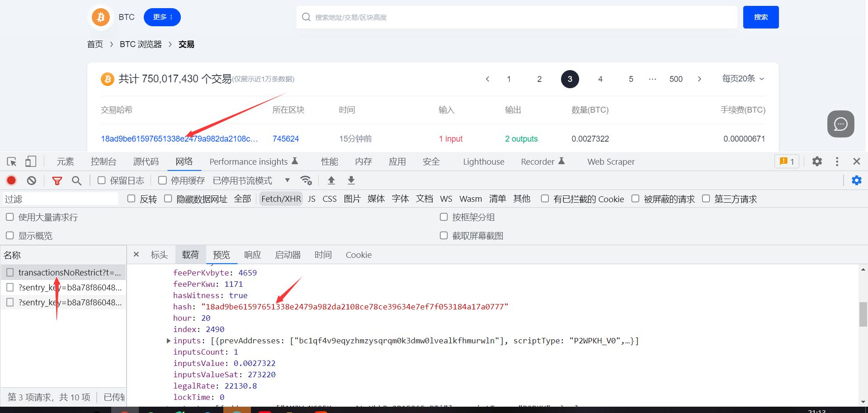Click the blue 搜索 search button
Image resolution: width=868 pixels, height=413 pixels.
point(761,17)
